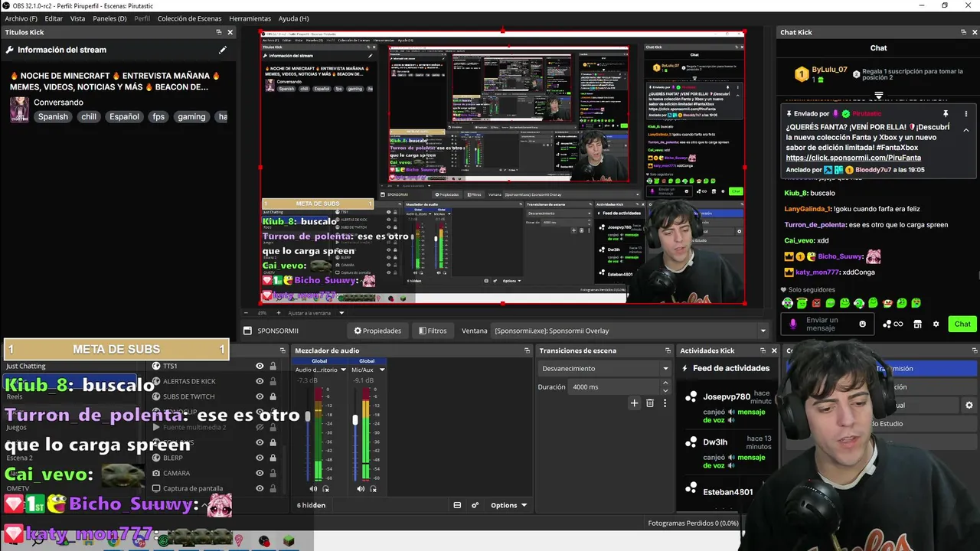The height and width of the screenshot is (551, 980).
Task: Open the Ventana source dropdown
Action: (x=630, y=331)
